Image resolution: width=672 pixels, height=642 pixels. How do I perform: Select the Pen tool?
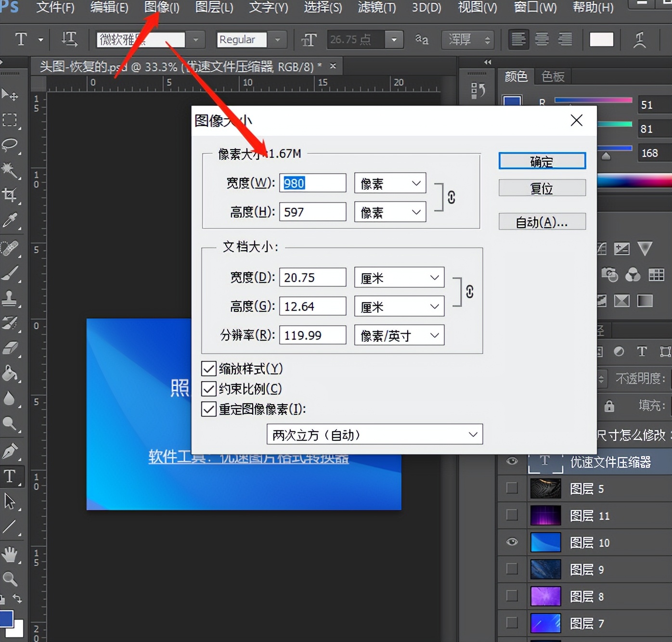tap(10, 451)
